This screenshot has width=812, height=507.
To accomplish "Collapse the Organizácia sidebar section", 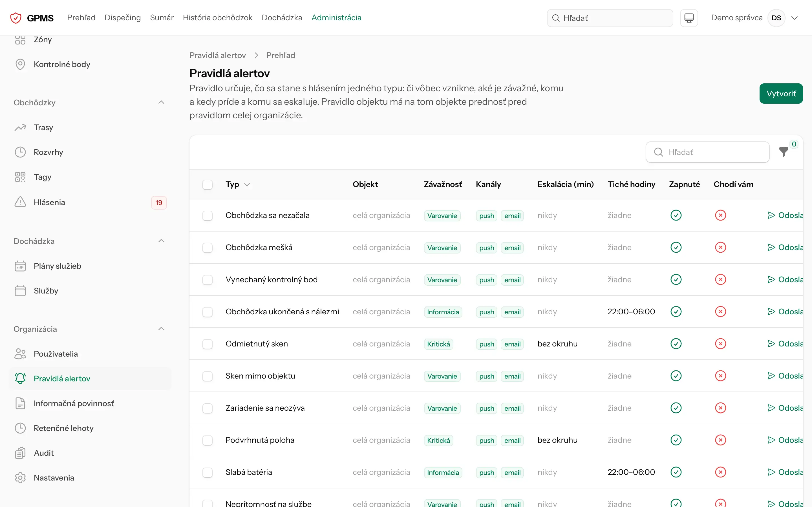I will pyautogui.click(x=161, y=329).
